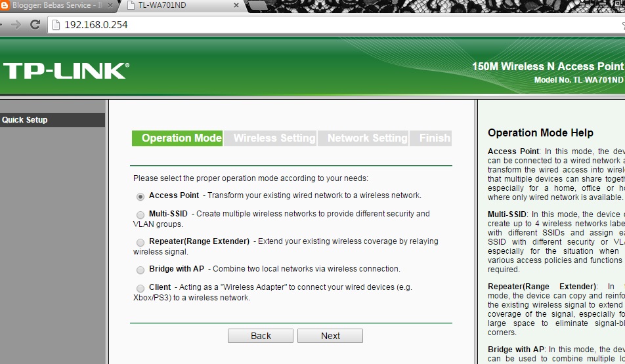Click the 150M Wireless N Access Point title
The width and height of the screenshot is (625, 364).
coord(548,66)
